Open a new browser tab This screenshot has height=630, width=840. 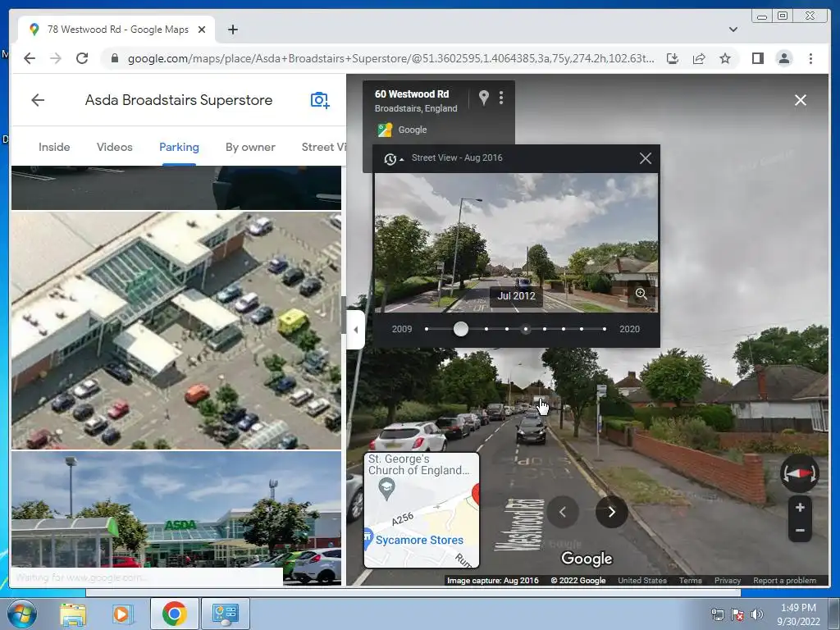click(232, 30)
